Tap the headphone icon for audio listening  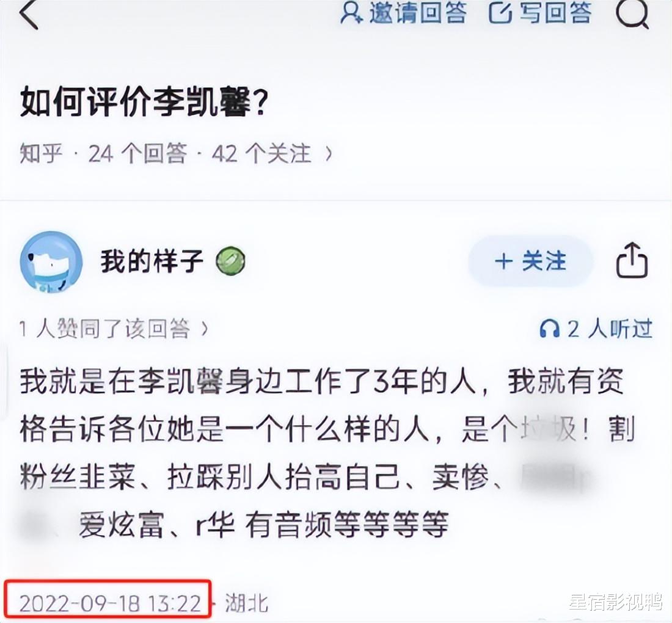(549, 329)
